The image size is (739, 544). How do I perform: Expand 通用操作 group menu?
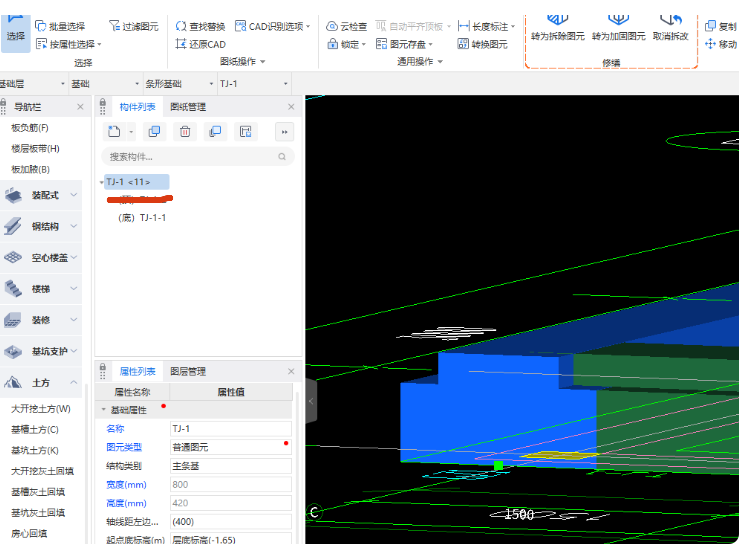tap(419, 61)
